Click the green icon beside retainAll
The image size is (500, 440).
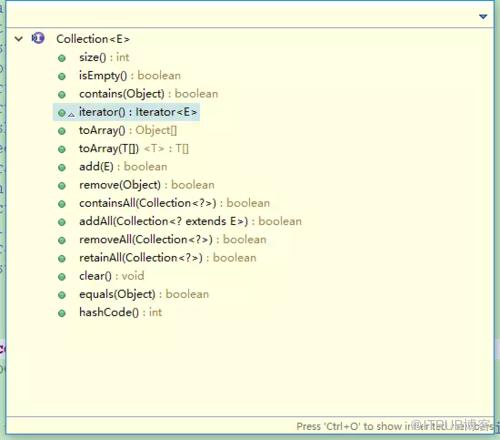62,259
